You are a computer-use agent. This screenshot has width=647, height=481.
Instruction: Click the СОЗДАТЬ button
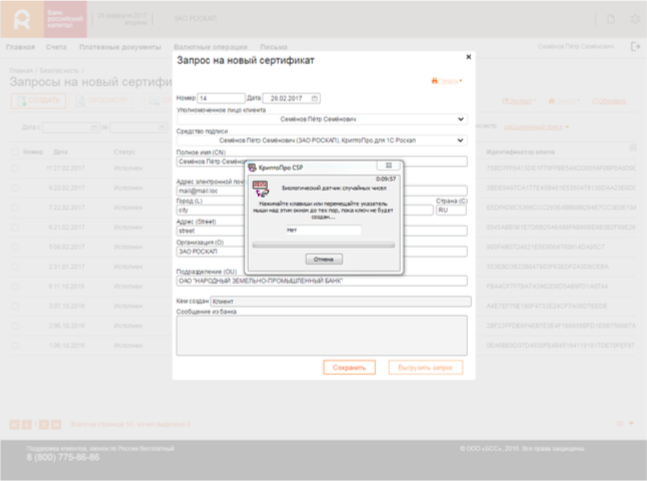coord(38,101)
